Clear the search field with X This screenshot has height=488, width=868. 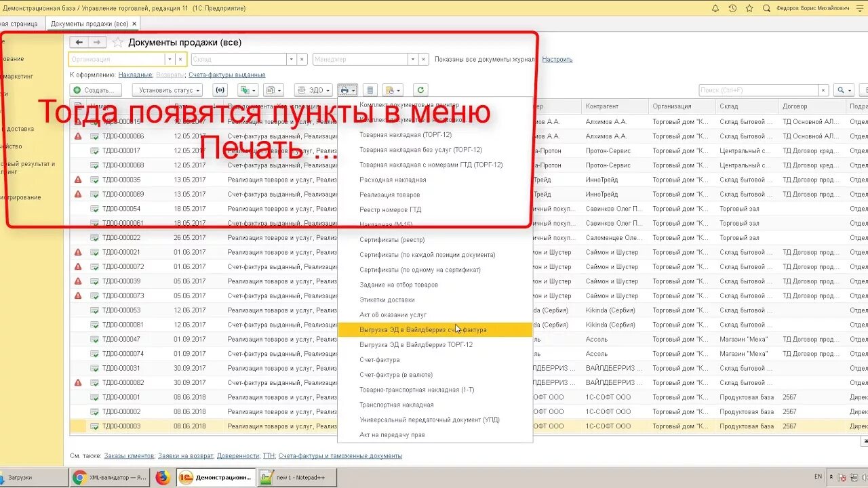click(x=823, y=90)
